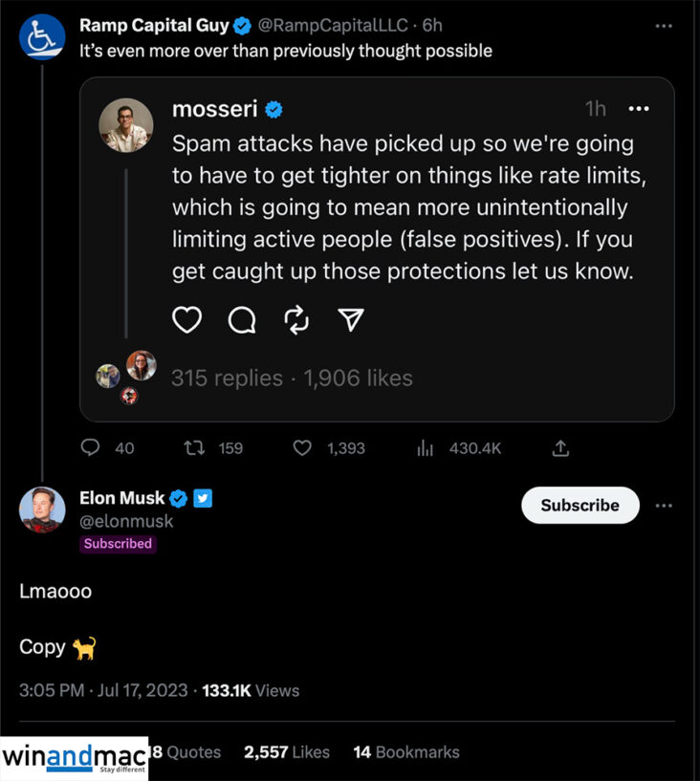Click the comment bubble icon in mosseri's post
Viewport: 700px width, 781px height.
[242, 320]
